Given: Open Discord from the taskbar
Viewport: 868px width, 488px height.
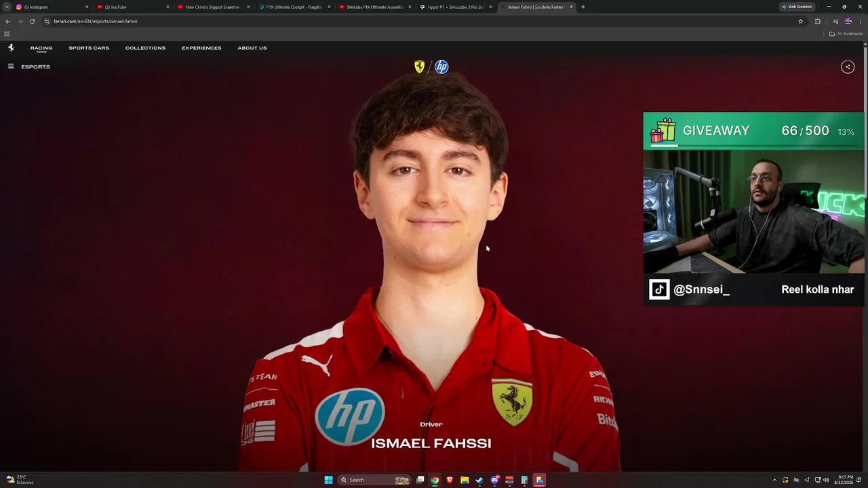Looking at the screenshot, I should point(495,480).
